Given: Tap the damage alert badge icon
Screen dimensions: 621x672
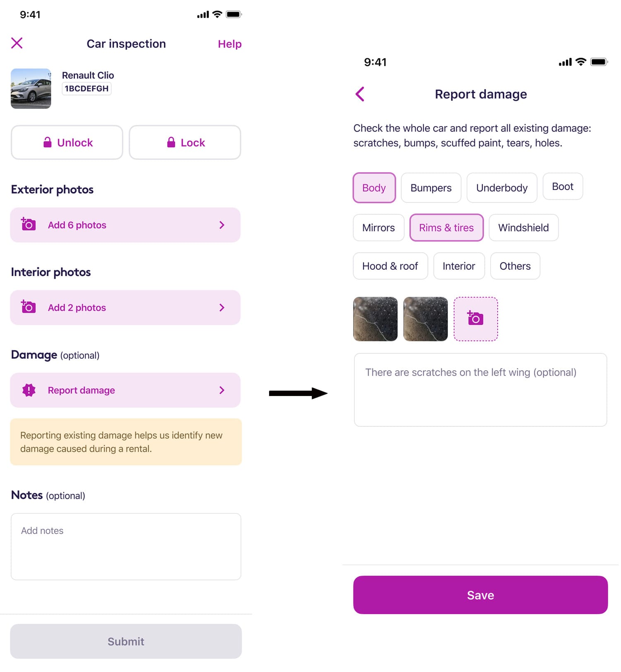Looking at the screenshot, I should 29,390.
